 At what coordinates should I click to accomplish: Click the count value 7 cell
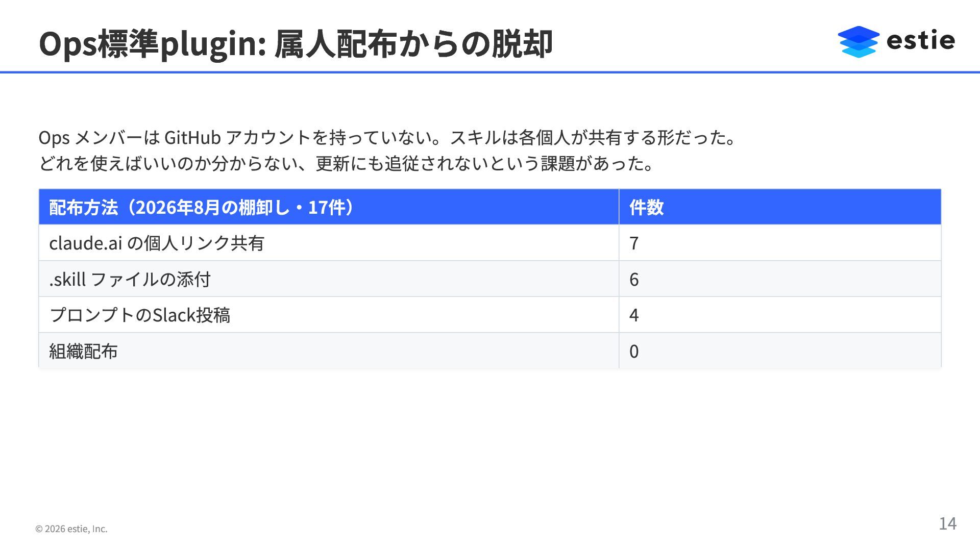click(x=780, y=243)
